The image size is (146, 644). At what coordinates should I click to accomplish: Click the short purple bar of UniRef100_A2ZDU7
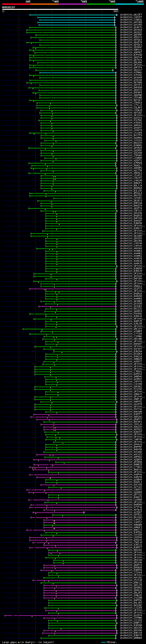(x=59, y=512)
